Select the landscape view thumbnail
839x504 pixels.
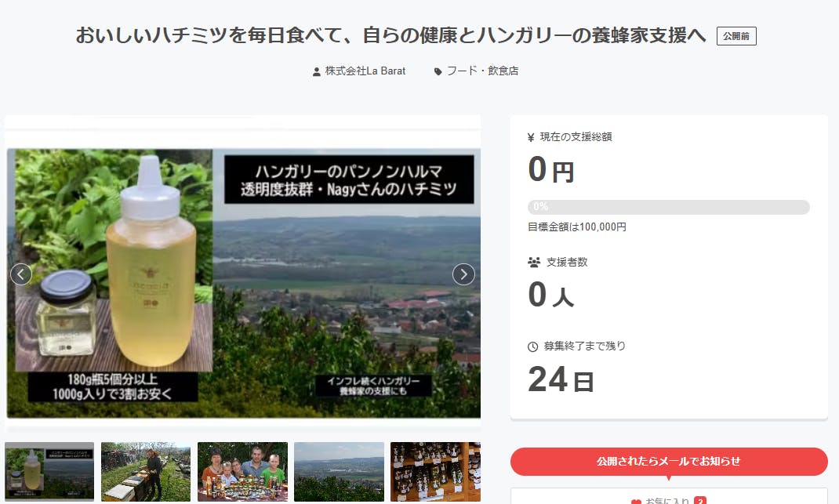(340, 472)
